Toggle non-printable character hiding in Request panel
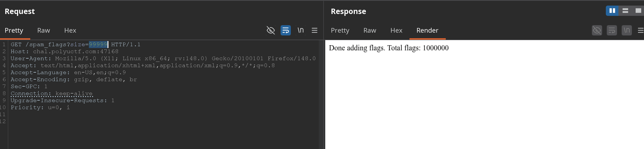 tap(271, 30)
